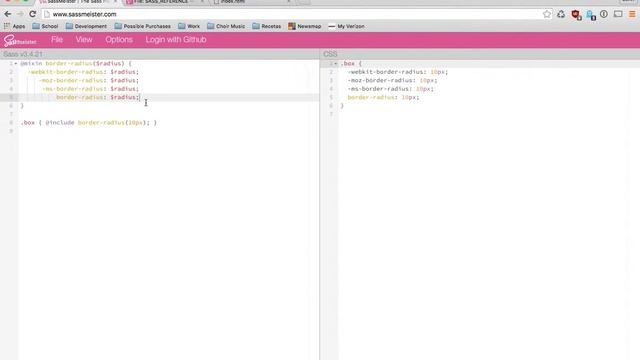Place cursor on @mixin border-radius line
Screen dimensions: 640x360
[76, 64]
